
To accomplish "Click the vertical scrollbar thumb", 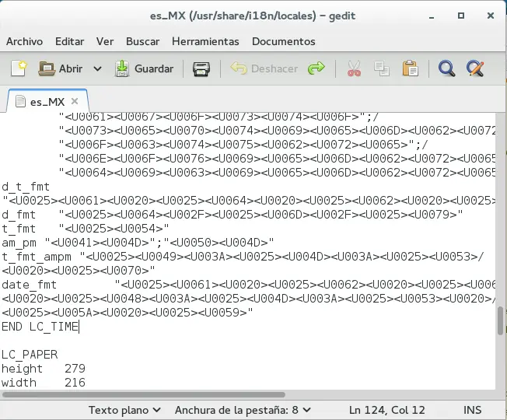I will coord(500,320).
